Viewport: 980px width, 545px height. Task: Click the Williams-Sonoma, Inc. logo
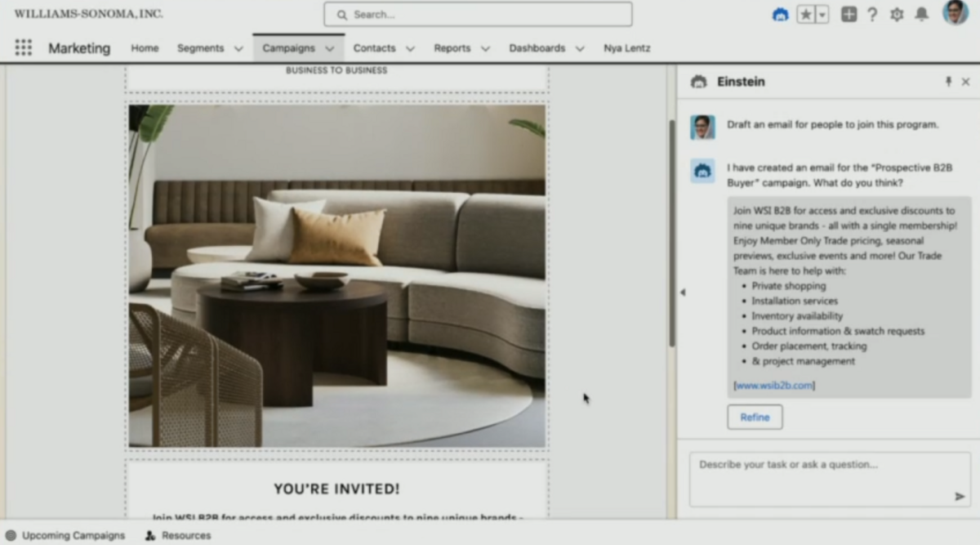88,14
